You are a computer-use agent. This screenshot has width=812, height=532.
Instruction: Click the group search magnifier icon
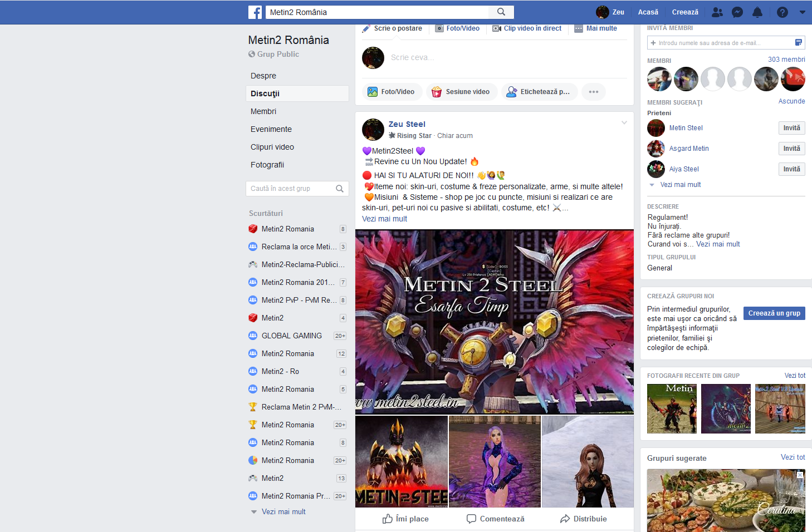[340, 189]
